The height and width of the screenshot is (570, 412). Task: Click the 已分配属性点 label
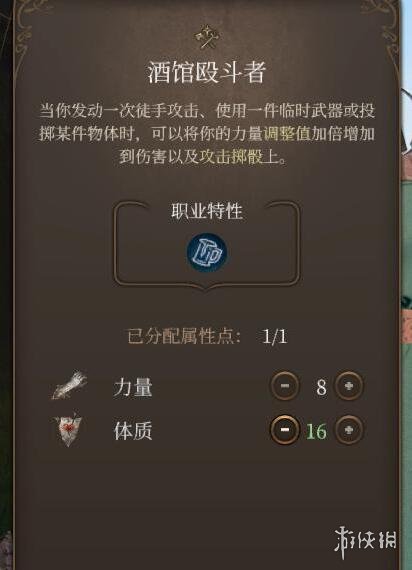[x=183, y=336]
